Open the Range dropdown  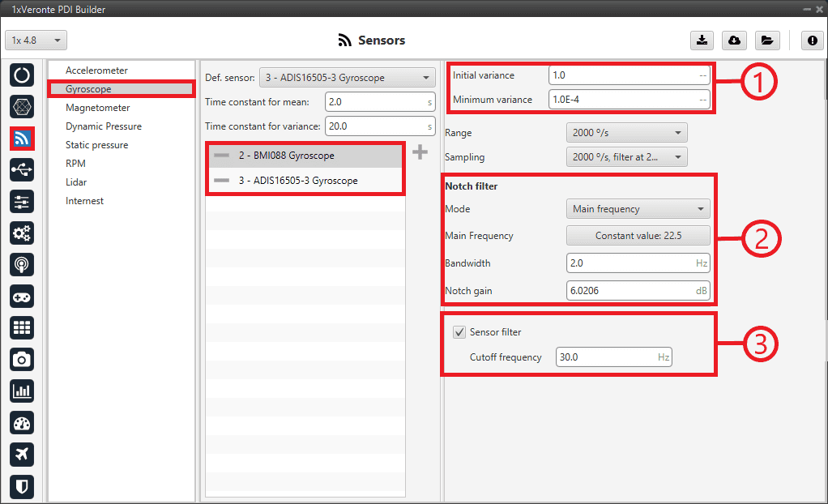(x=626, y=133)
